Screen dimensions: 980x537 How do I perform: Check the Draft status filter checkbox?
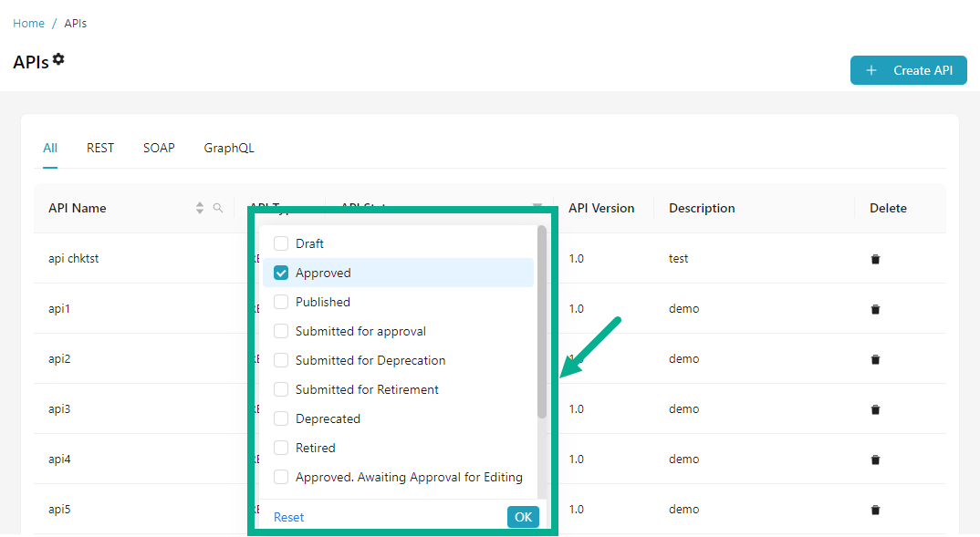coord(281,243)
